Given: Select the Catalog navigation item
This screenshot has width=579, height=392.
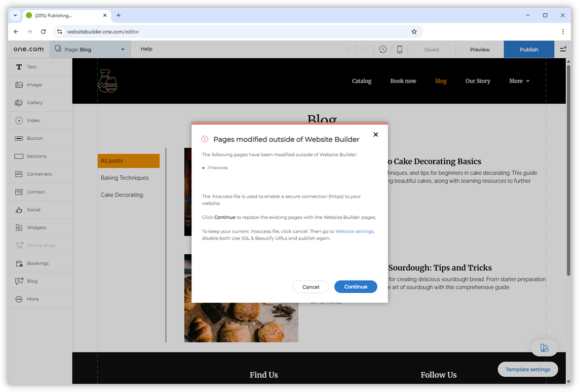Looking at the screenshot, I should [x=361, y=81].
